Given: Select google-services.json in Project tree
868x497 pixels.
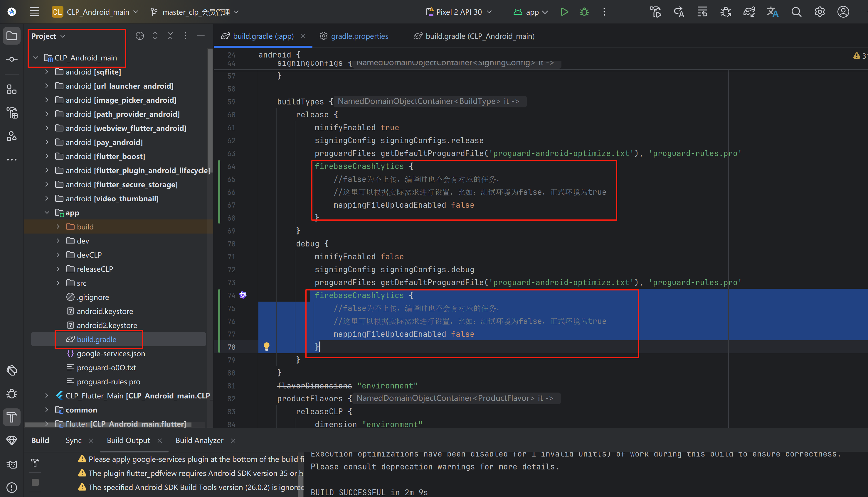Looking at the screenshot, I should [x=111, y=353].
